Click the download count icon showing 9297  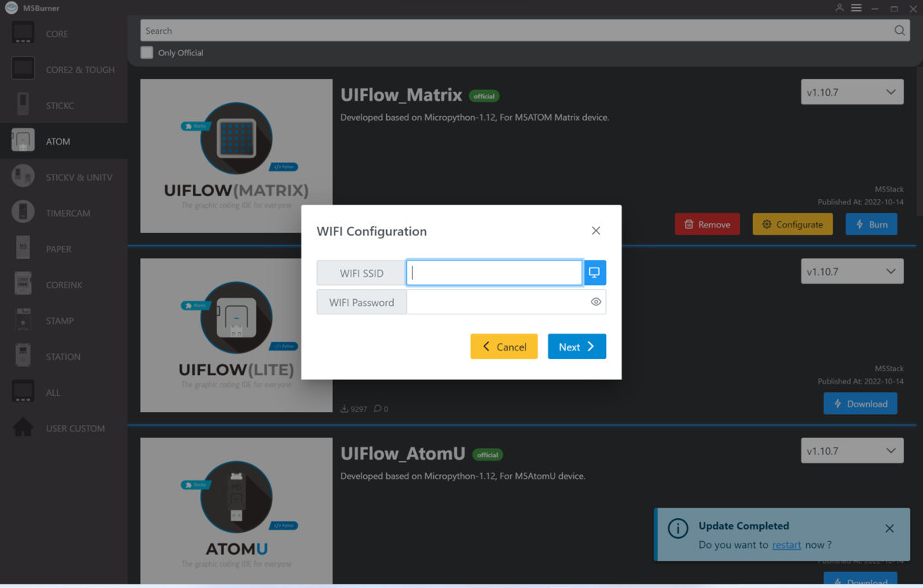[x=345, y=409]
